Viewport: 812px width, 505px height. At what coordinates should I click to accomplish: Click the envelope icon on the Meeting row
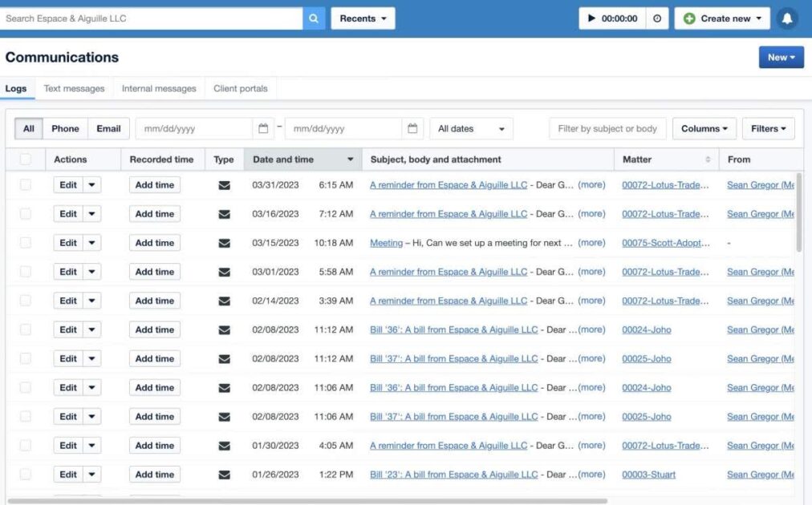click(223, 242)
